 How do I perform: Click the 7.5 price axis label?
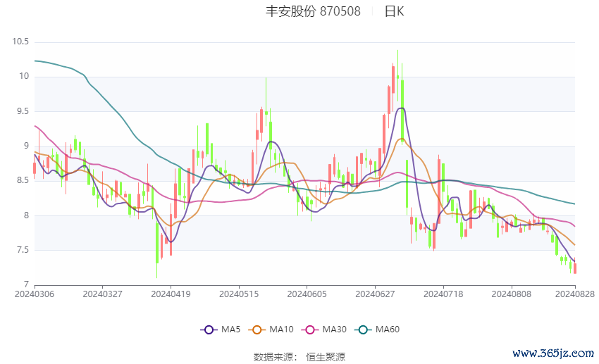coord(23,250)
